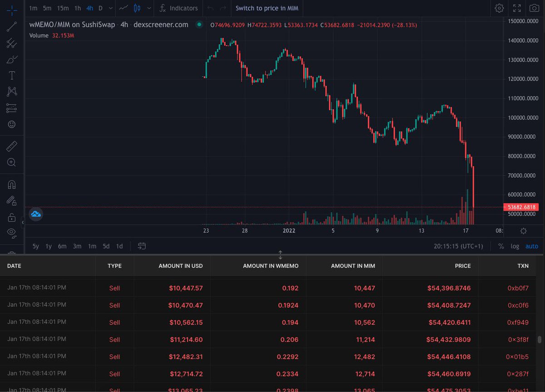Select the ruler measure tool
Image resolution: width=545 pixels, height=392 pixels.
click(12, 146)
